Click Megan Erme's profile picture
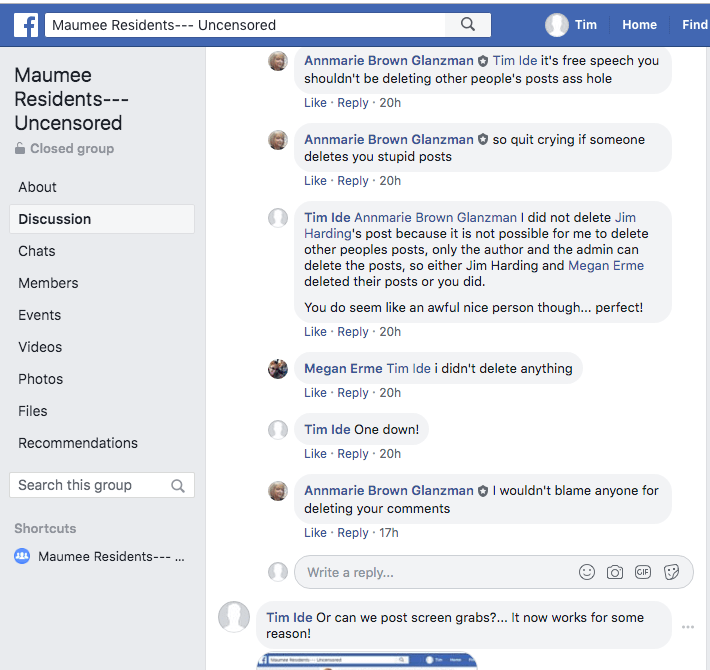The height and width of the screenshot is (670, 710). click(x=278, y=369)
